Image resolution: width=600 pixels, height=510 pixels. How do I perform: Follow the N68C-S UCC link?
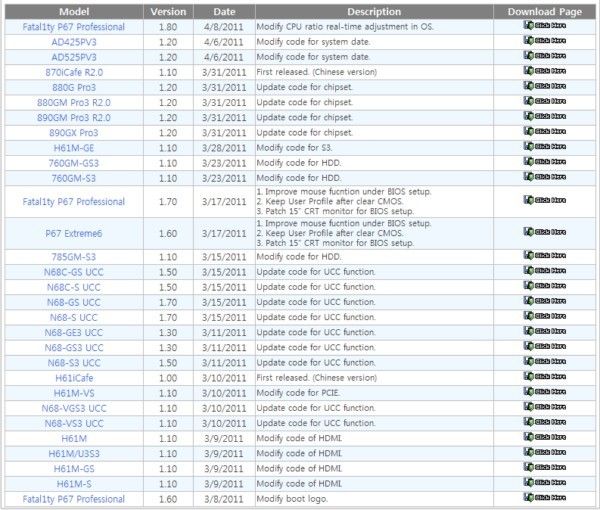pos(74,287)
